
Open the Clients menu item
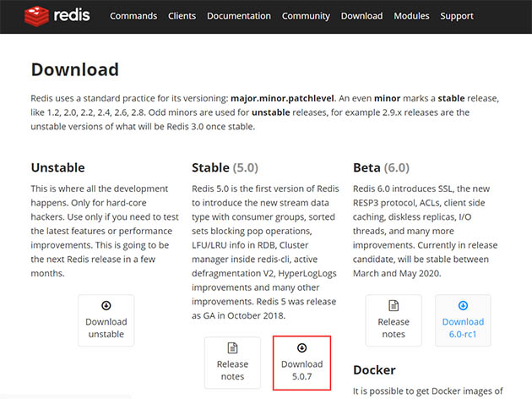[x=182, y=16]
